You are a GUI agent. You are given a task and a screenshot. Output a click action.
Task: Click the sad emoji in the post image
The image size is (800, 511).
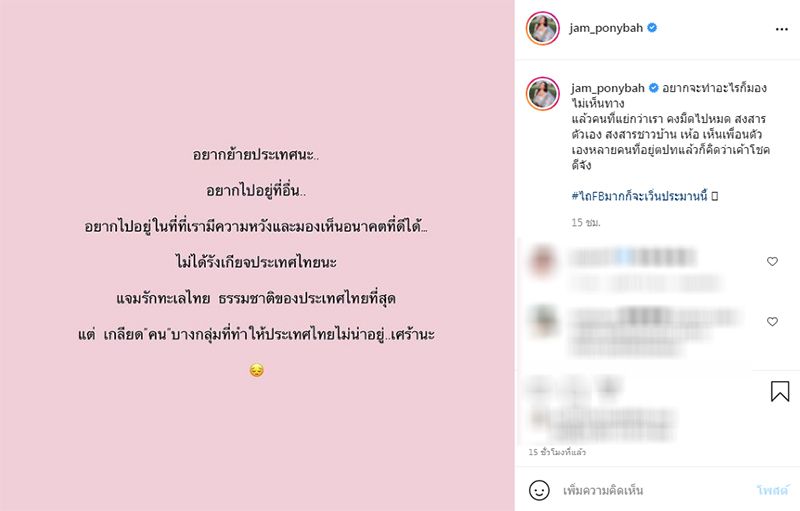(x=257, y=370)
